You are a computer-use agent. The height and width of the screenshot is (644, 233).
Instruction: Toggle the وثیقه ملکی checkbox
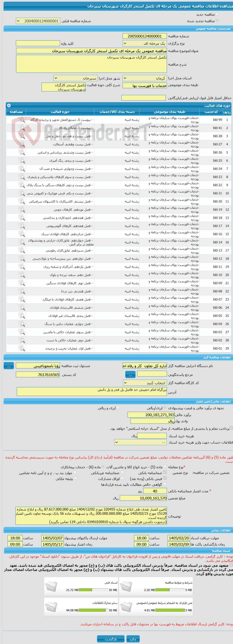pos(75,478)
